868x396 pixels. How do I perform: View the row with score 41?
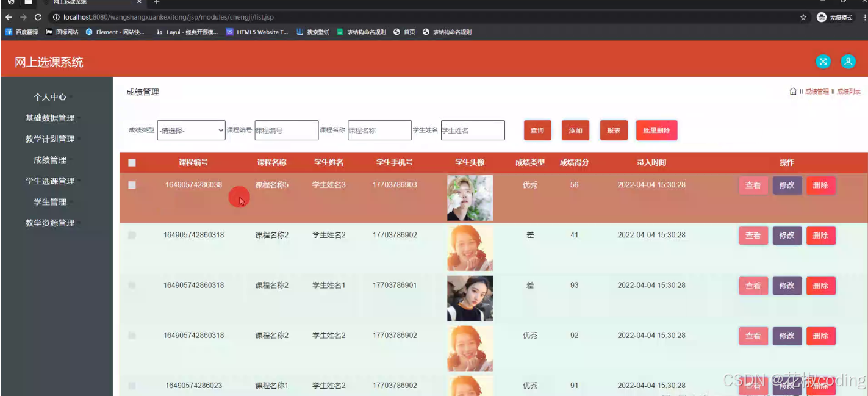(753, 236)
